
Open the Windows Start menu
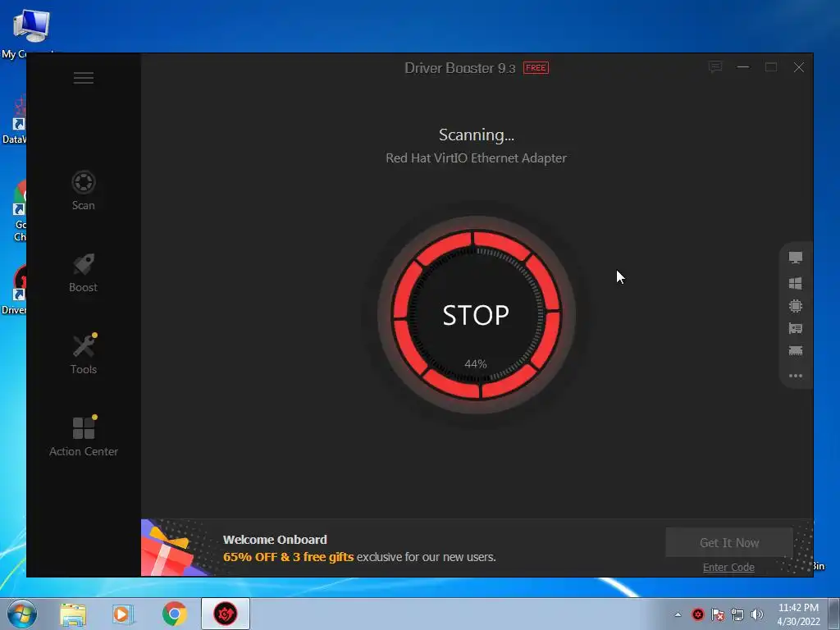tap(21, 614)
